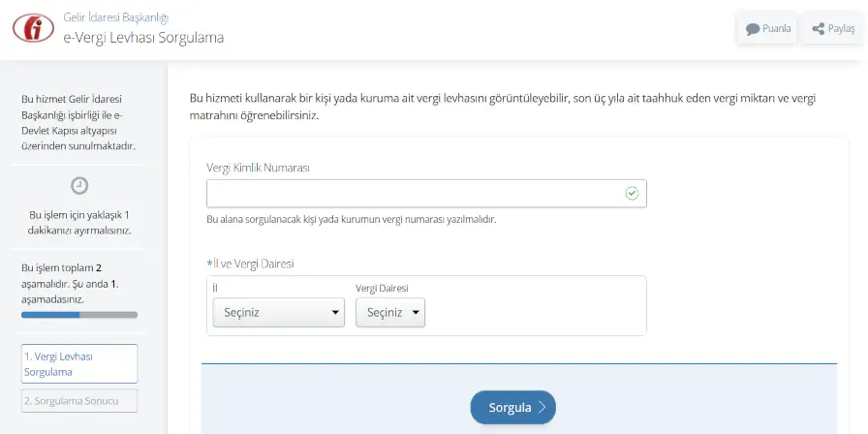This screenshot has height=434, width=868.
Task: Click the Puanla button
Action: tap(767, 29)
